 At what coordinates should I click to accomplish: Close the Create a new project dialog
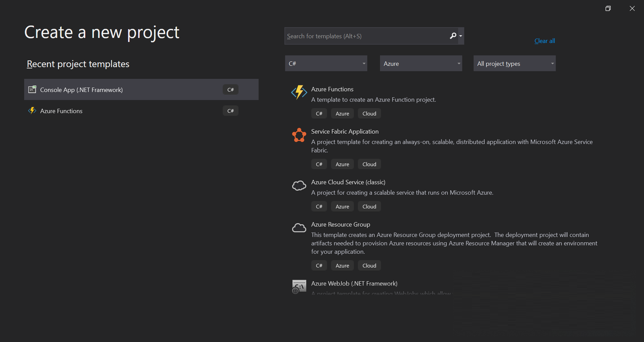pyautogui.click(x=632, y=8)
